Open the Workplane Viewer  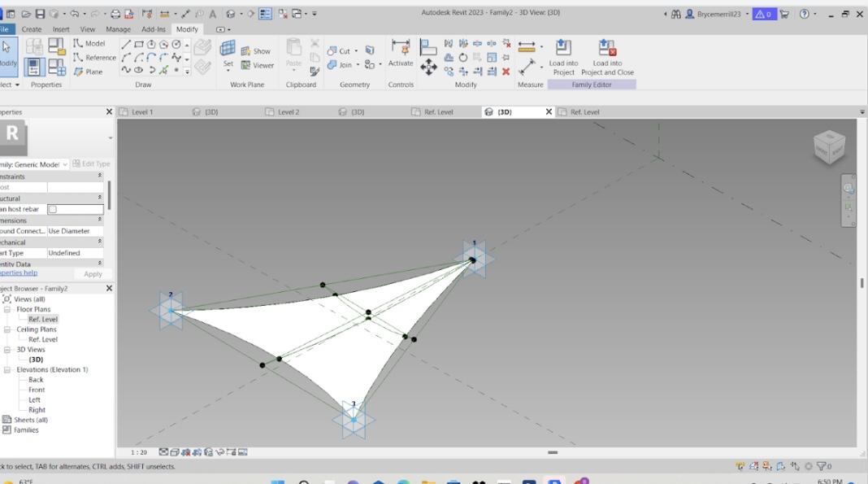point(258,65)
